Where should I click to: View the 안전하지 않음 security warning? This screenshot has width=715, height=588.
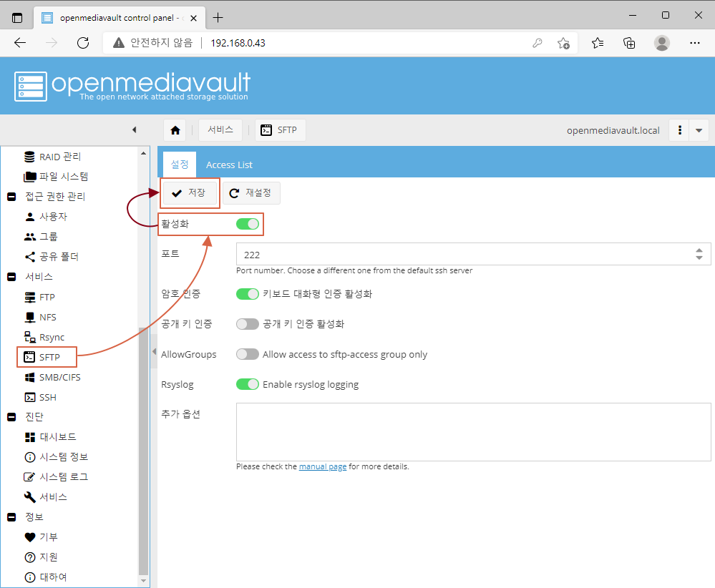pyautogui.click(x=153, y=43)
